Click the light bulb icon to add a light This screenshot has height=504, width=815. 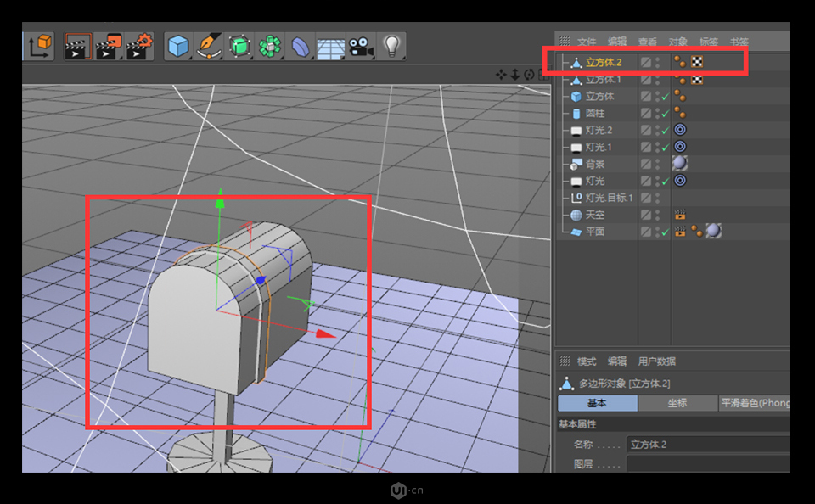[x=391, y=46]
